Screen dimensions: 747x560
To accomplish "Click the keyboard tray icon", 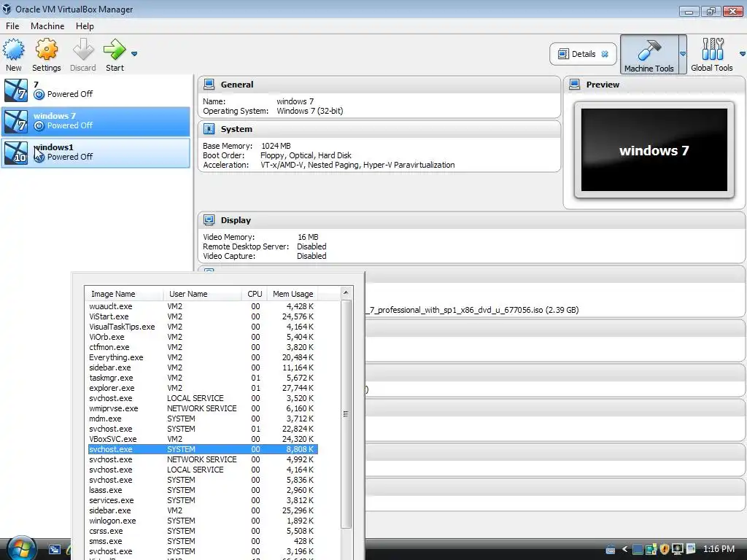I will pyautogui.click(x=611, y=550).
